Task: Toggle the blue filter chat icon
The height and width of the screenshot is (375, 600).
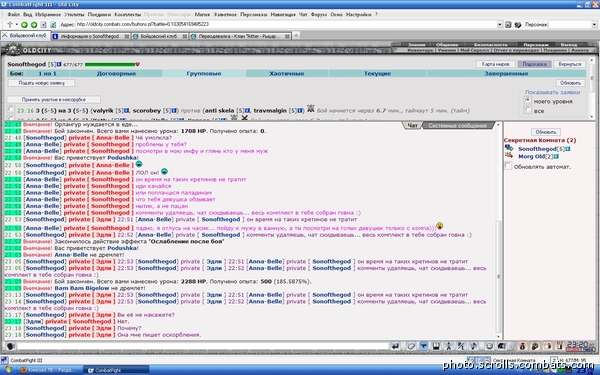Action: pos(424,346)
